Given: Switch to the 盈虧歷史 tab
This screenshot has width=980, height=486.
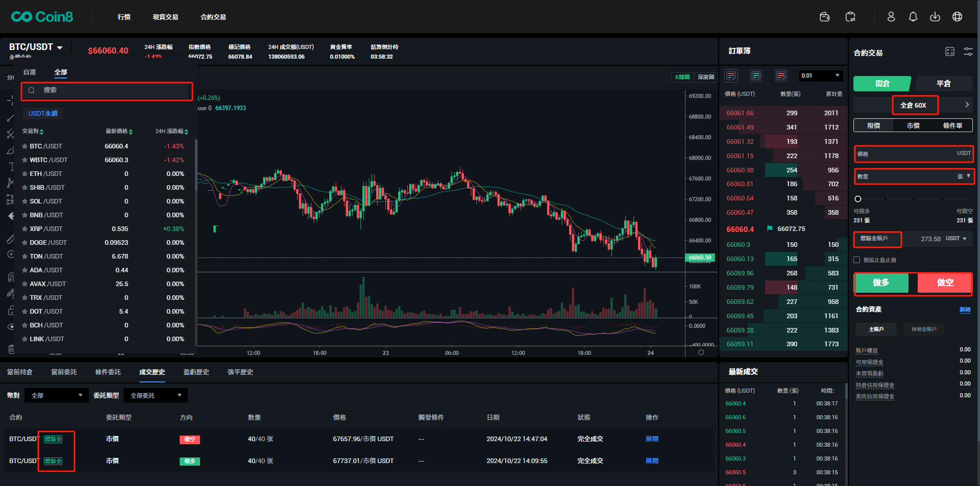Looking at the screenshot, I should coord(196,372).
